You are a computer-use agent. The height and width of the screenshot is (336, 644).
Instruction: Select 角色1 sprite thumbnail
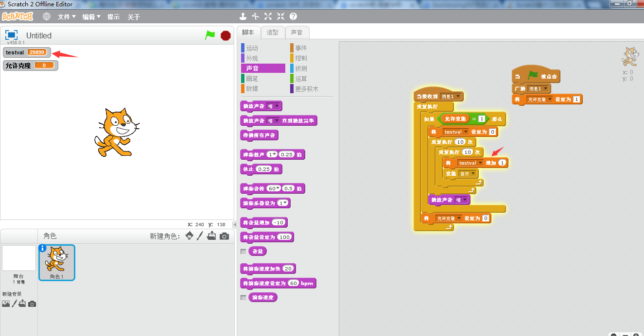[x=57, y=262]
